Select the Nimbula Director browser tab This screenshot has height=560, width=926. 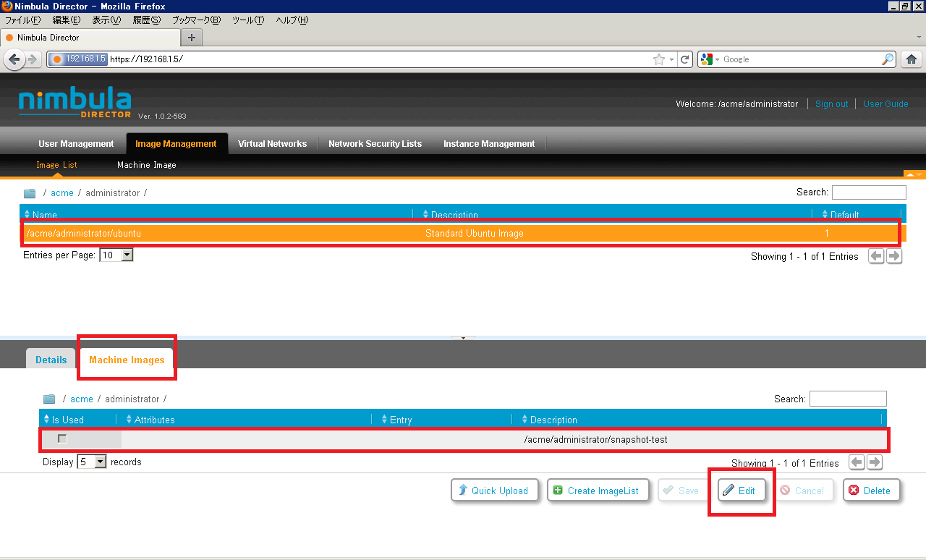[x=90, y=38]
